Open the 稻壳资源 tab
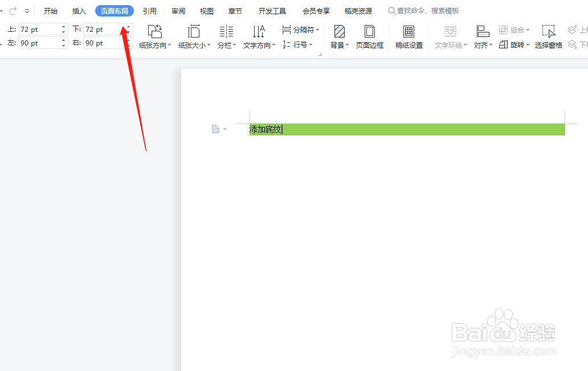The height and width of the screenshot is (371, 588). click(358, 11)
